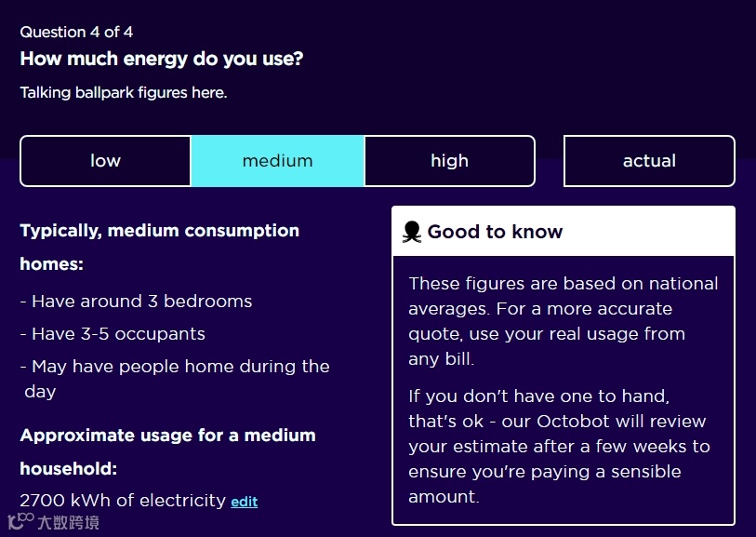Choose the medium usage option
Viewport: 756px width, 537px height.
[x=277, y=161]
